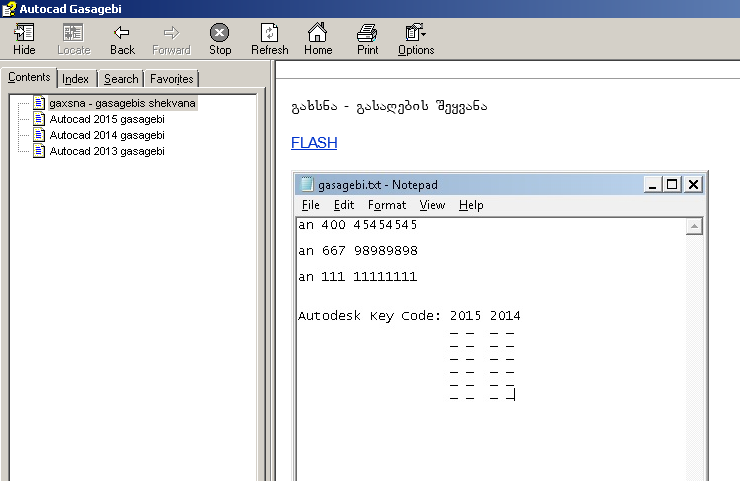Viewport: 740px width, 481px height.
Task: Open Notepad Format menu
Action: (387, 205)
